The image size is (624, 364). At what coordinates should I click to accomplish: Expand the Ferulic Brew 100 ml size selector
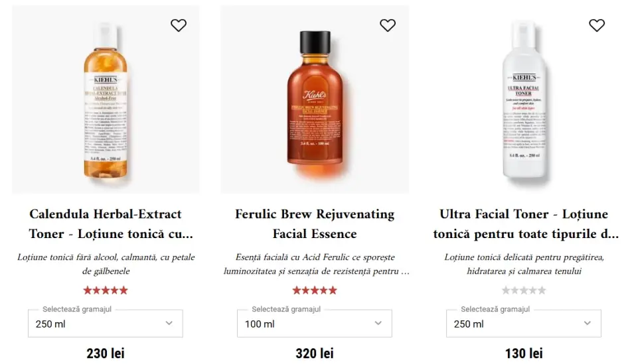pos(315,324)
